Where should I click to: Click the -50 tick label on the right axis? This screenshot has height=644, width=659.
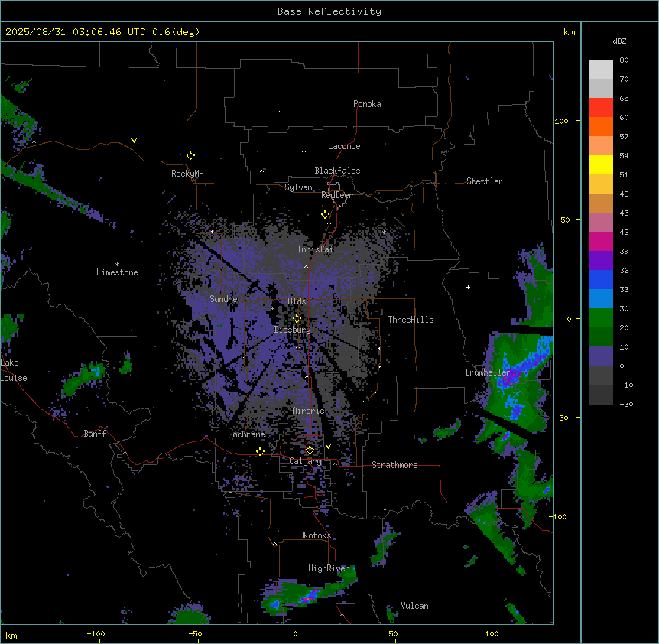coord(561,418)
